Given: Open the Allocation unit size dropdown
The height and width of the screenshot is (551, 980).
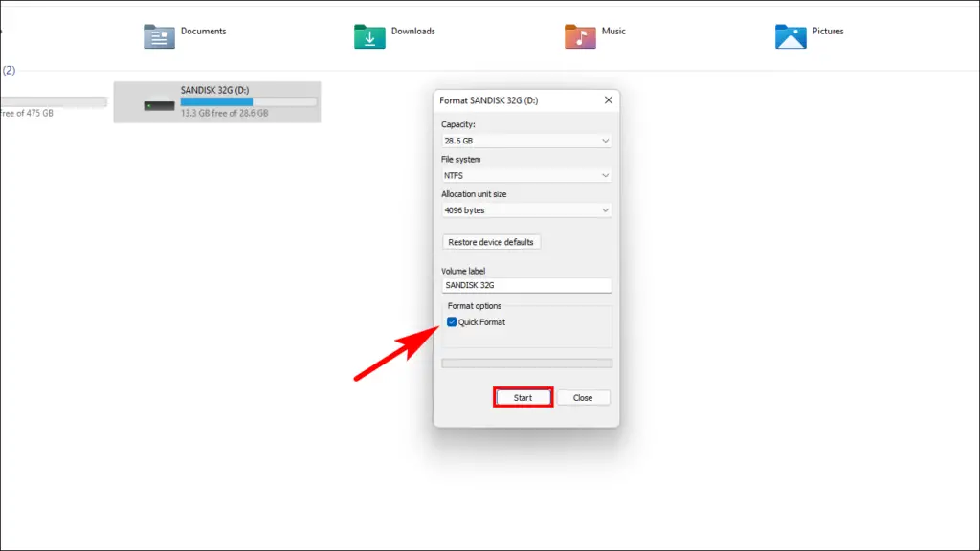Looking at the screenshot, I should [526, 210].
